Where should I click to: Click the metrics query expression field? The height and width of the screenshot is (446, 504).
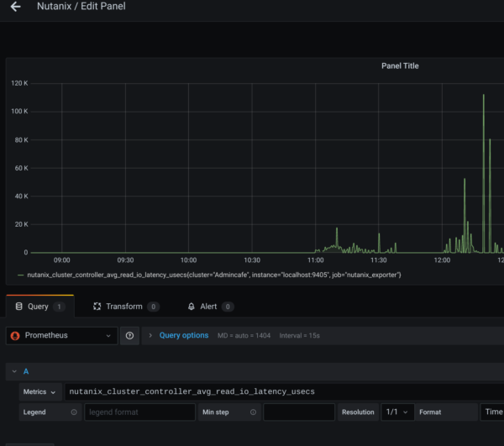coord(284,391)
